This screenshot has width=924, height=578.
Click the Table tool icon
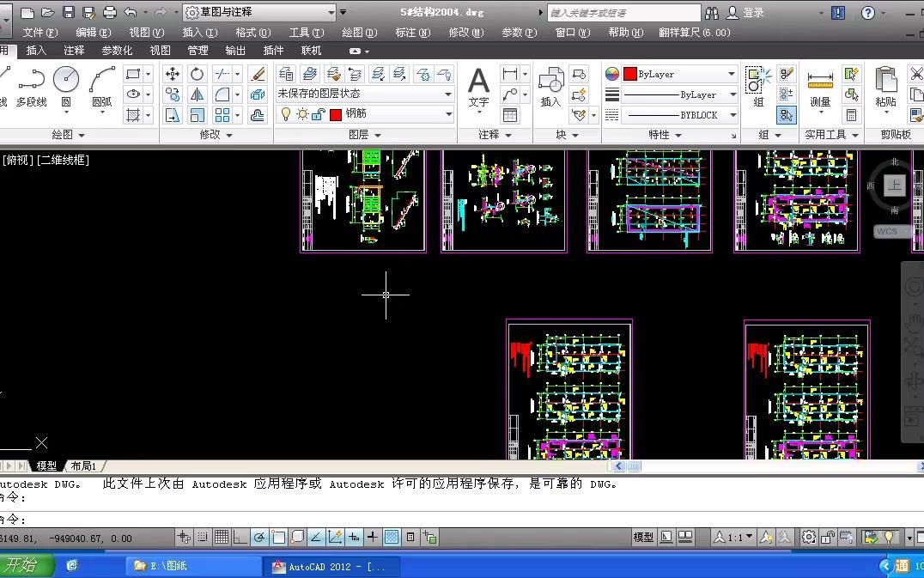tap(510, 115)
